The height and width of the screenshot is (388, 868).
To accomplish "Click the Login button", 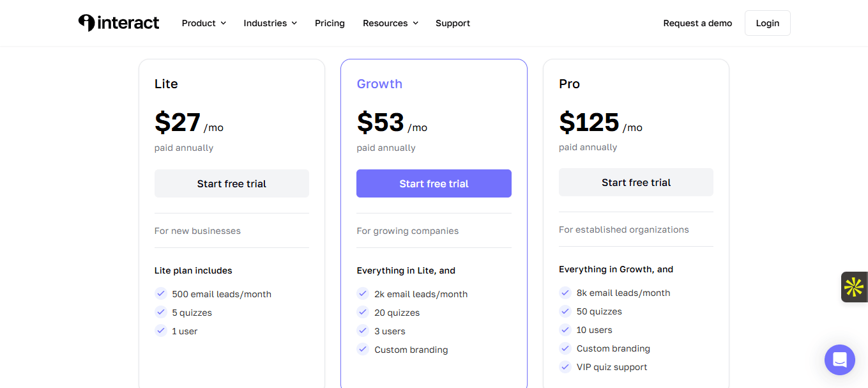I will pos(767,23).
